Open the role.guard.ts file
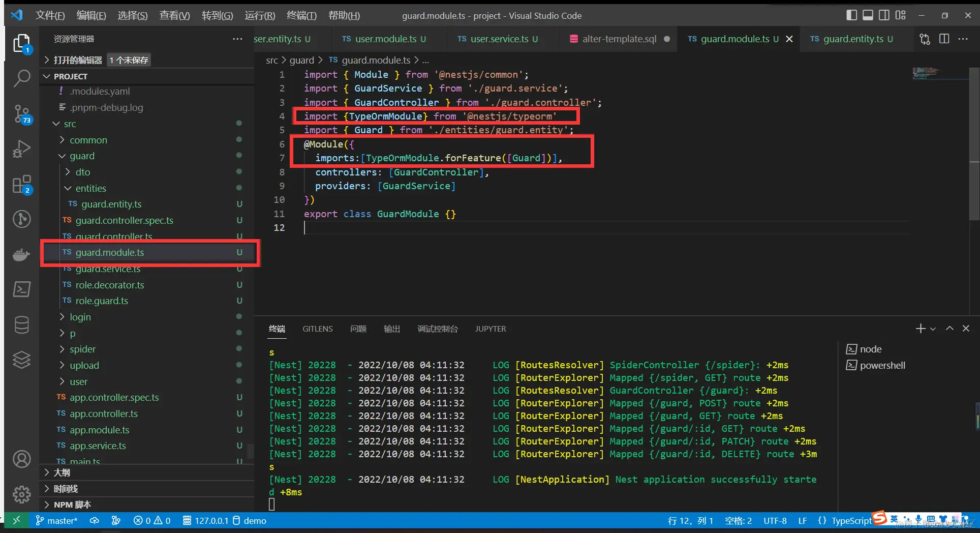The height and width of the screenshot is (533, 980). click(x=147, y=301)
